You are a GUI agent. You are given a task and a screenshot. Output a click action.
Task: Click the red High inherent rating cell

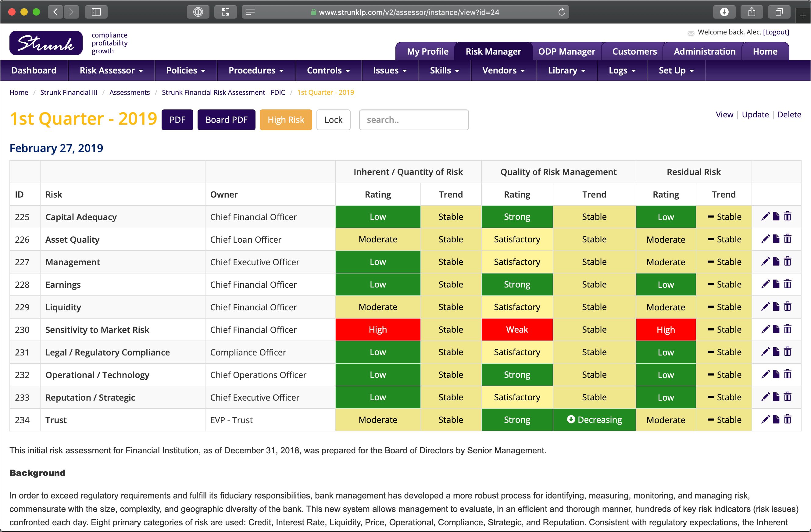377,330
